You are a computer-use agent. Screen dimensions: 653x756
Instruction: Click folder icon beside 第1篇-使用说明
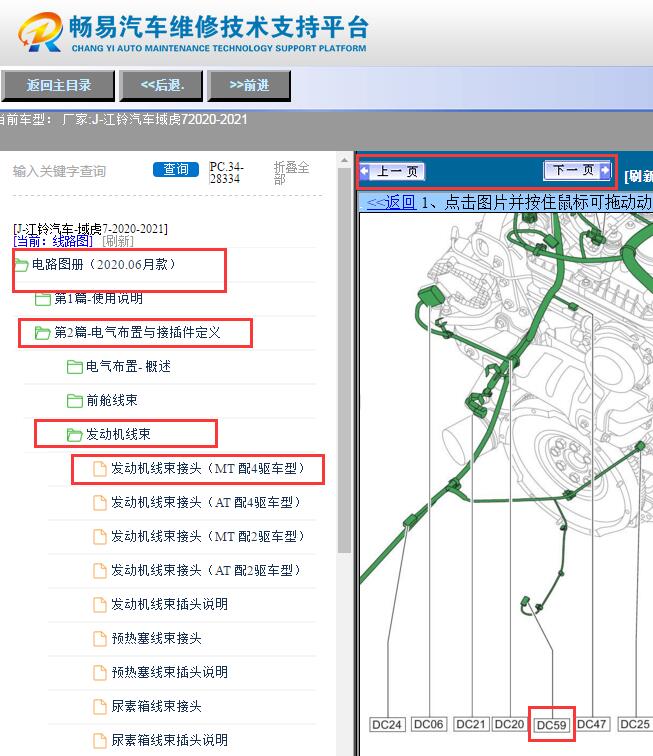[43, 299]
